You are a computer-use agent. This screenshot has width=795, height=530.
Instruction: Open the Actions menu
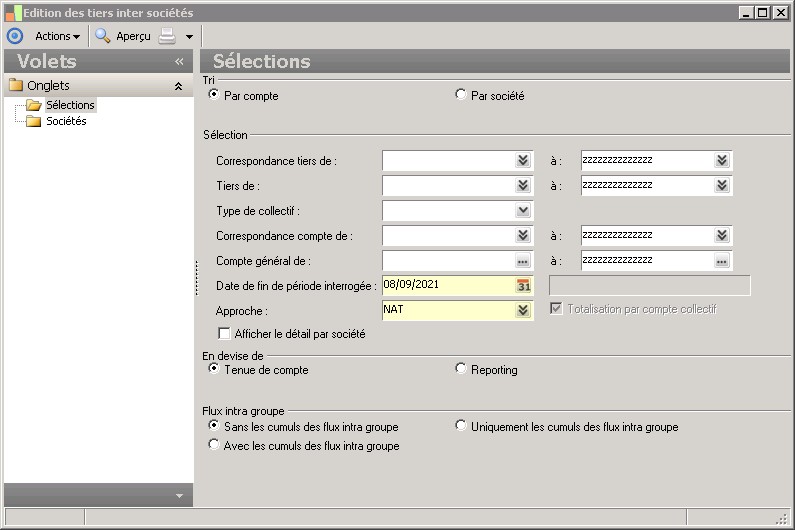pyautogui.click(x=57, y=36)
